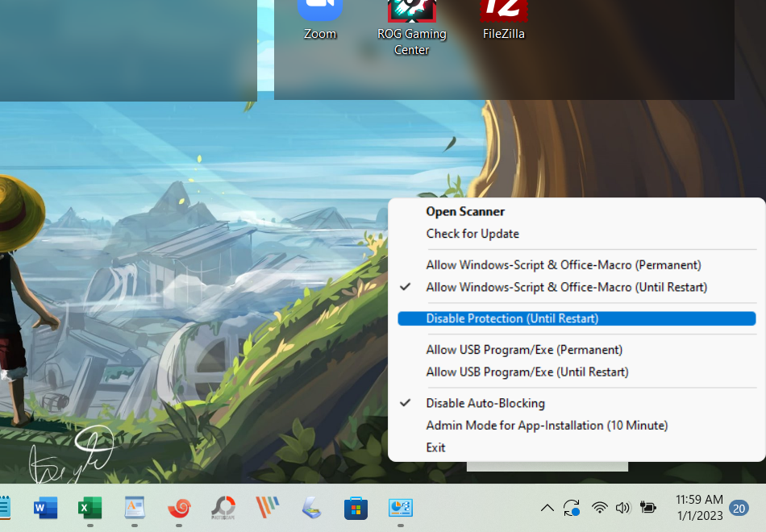Viewport: 766px width, 532px height.
Task: Click the battery charging tray icon
Action: click(x=647, y=508)
